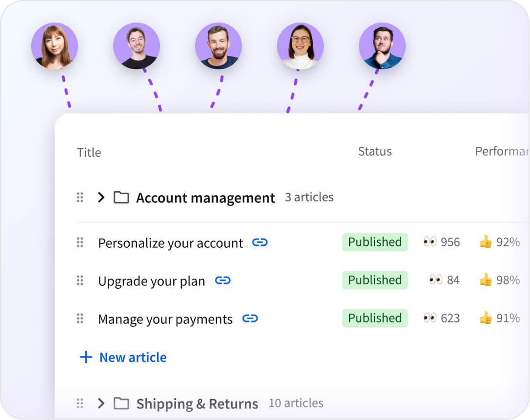Click the thumbs-up icon beside 92%
This screenshot has width=530, height=420.
(x=484, y=242)
